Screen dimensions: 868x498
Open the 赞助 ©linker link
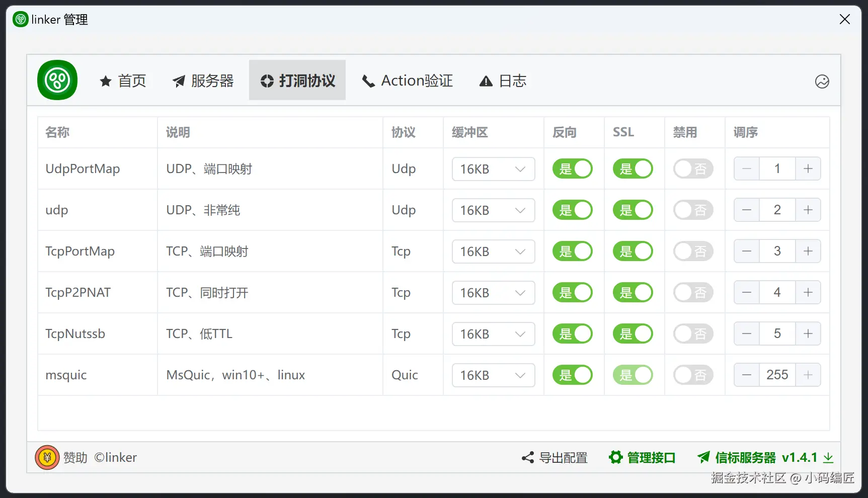pos(100,457)
